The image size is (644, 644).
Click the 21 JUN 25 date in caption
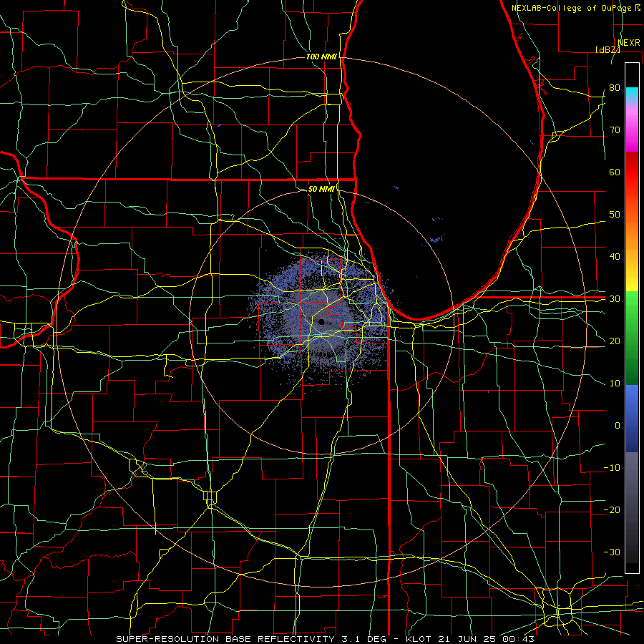[x=466, y=639]
